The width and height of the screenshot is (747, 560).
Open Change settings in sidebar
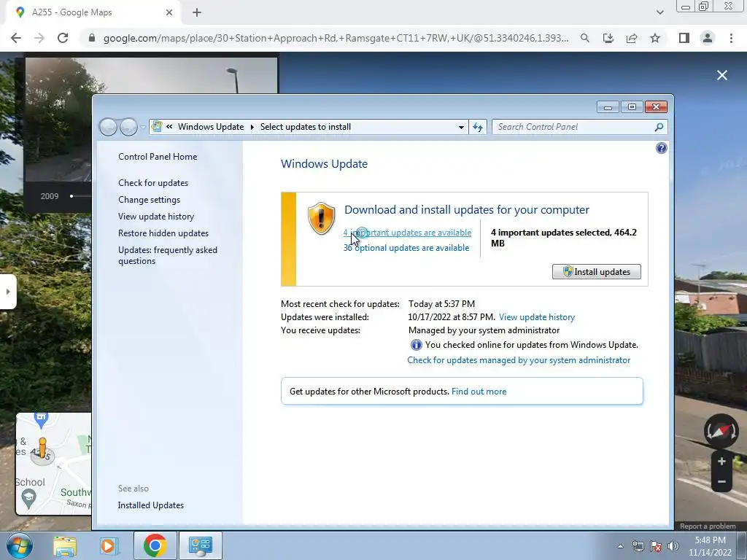(149, 200)
